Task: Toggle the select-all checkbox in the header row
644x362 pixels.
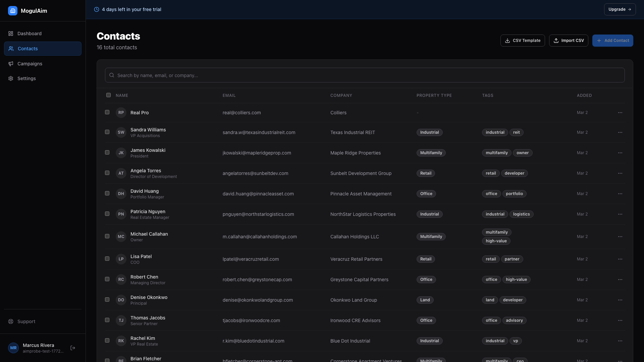Action: point(108,95)
